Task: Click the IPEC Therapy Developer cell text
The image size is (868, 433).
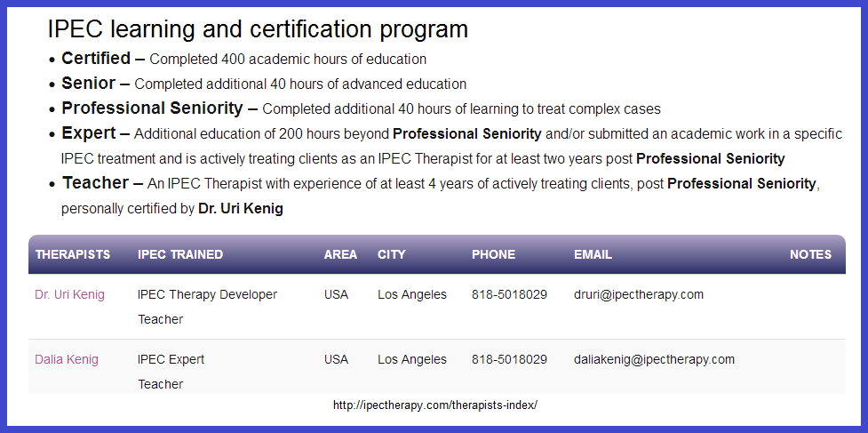Action: tap(207, 294)
